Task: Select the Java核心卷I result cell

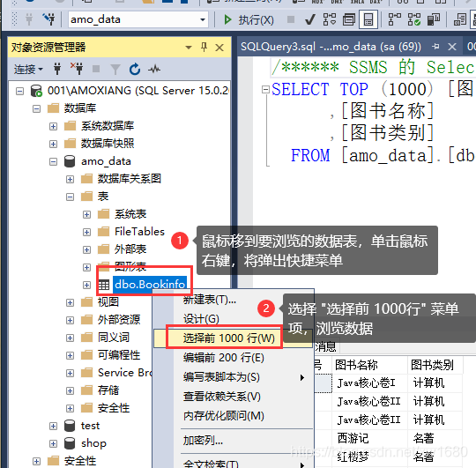Action: pos(370,383)
